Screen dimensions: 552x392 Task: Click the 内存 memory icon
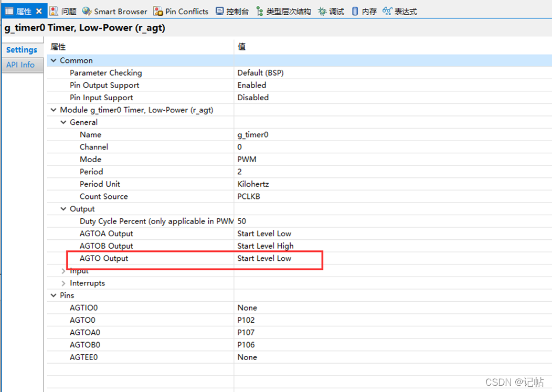(x=355, y=11)
